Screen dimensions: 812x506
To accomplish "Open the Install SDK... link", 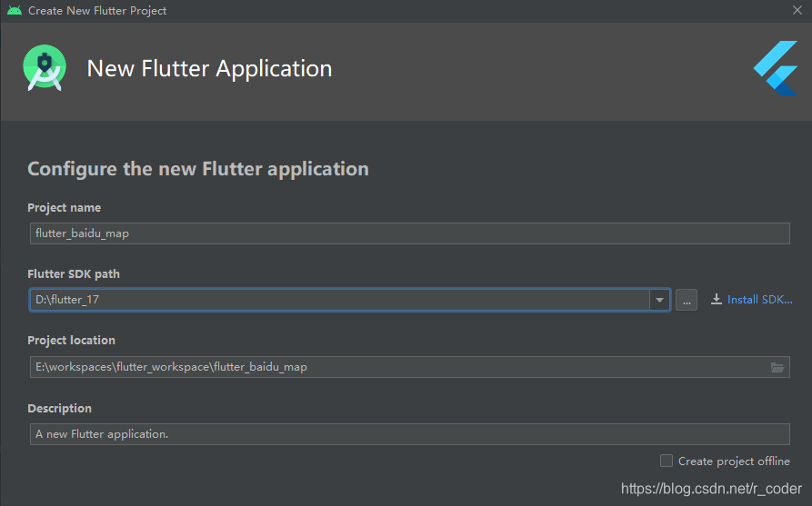I will [x=759, y=300].
